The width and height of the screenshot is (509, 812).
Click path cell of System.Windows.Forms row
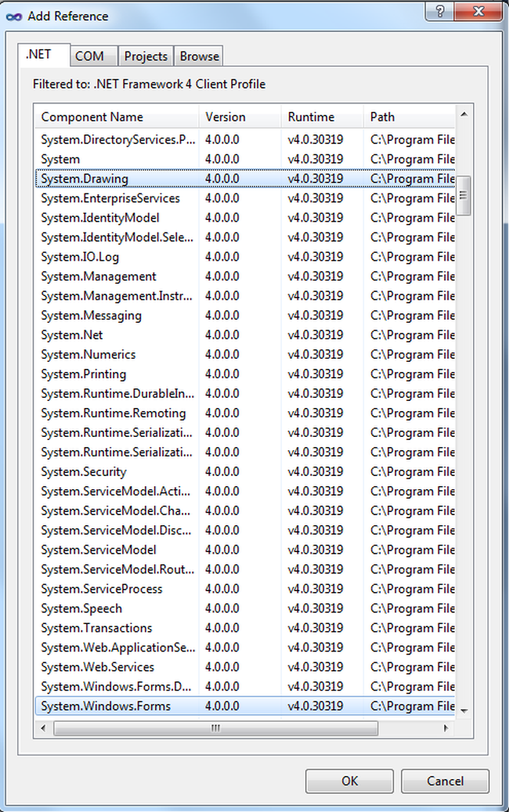412,706
